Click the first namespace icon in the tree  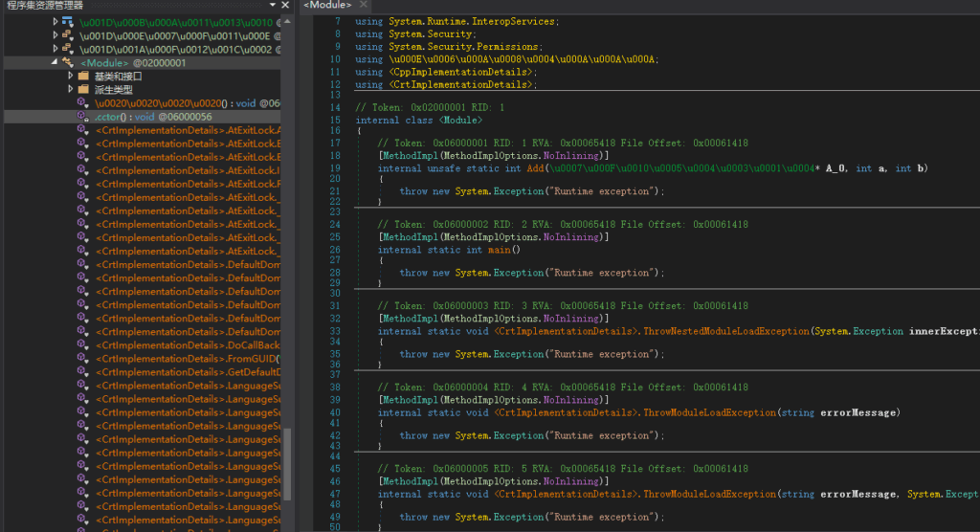coord(67,21)
